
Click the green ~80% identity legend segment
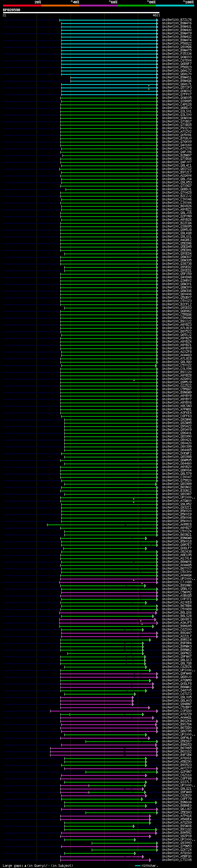coord(137,6)
